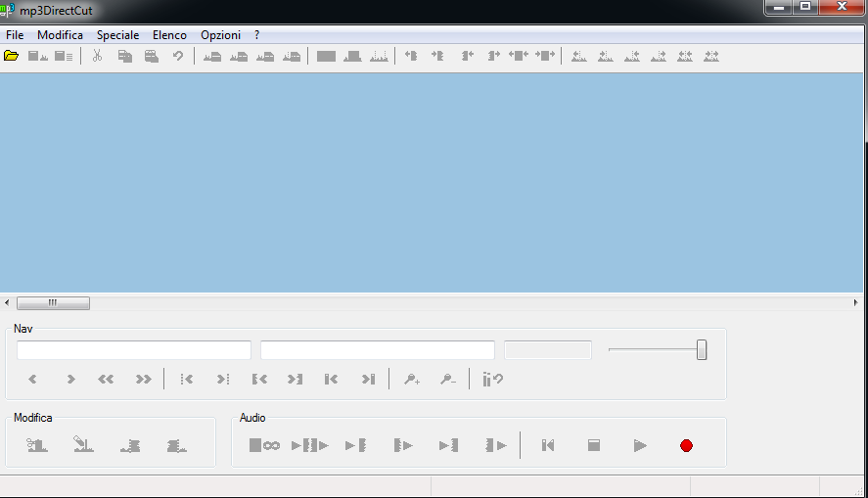Viewport: 868px width, 498px height.
Task: Click the last toolbar waveform icon with two right arrows
Action: coord(711,56)
